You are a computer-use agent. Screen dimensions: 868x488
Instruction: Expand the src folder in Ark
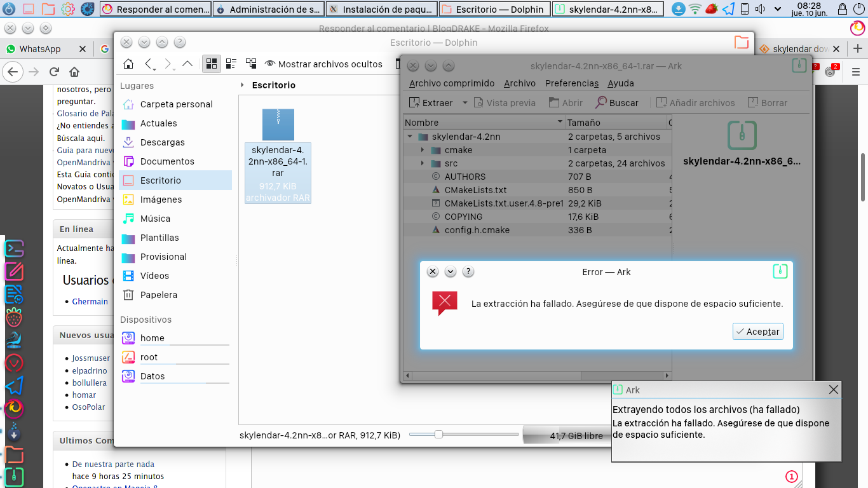pyautogui.click(x=423, y=163)
